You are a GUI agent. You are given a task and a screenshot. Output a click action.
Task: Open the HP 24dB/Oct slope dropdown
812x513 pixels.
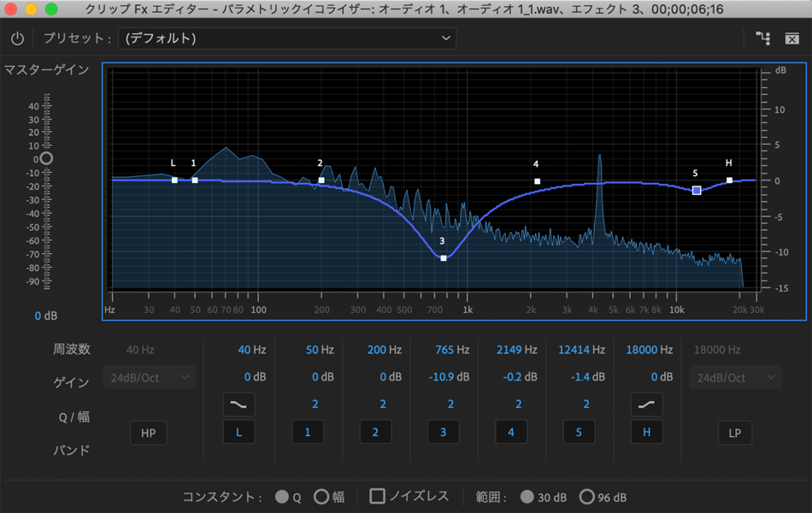tap(148, 377)
